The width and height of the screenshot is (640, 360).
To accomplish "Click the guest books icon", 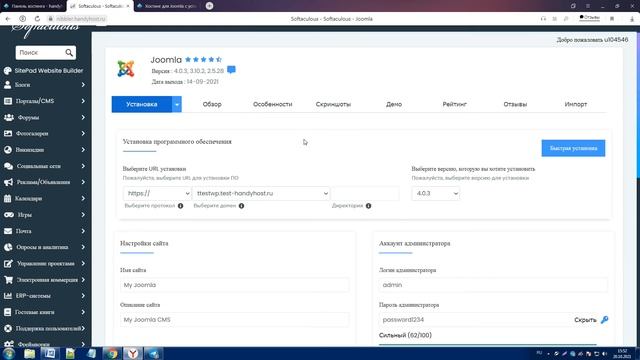I will pyautogui.click(x=7, y=312).
